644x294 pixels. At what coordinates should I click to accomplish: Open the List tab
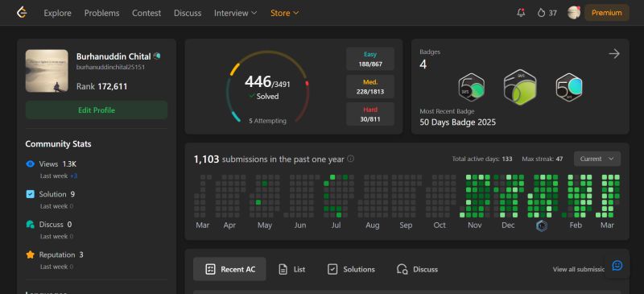coord(292,269)
